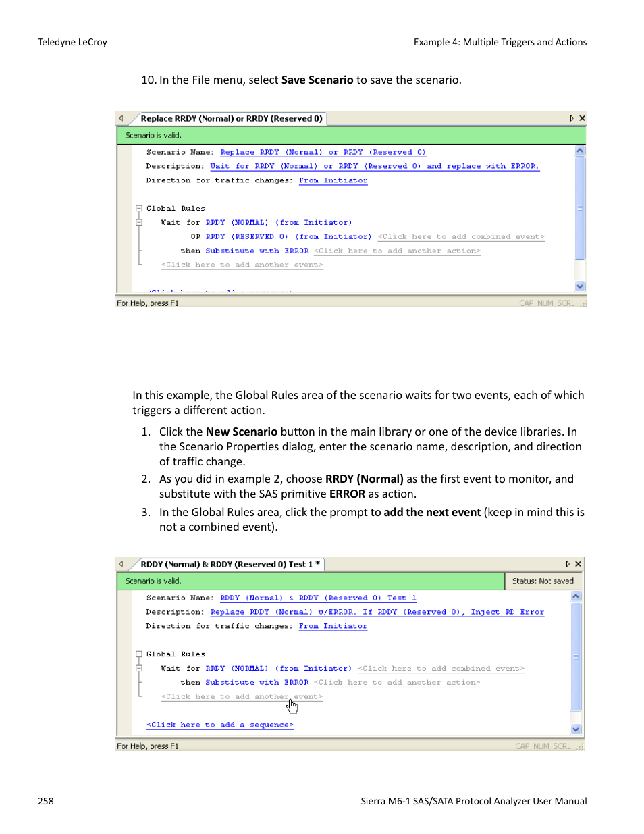Click 'Status: Not saved' indicator
The width and height of the screenshot is (644, 834).
click(543, 581)
